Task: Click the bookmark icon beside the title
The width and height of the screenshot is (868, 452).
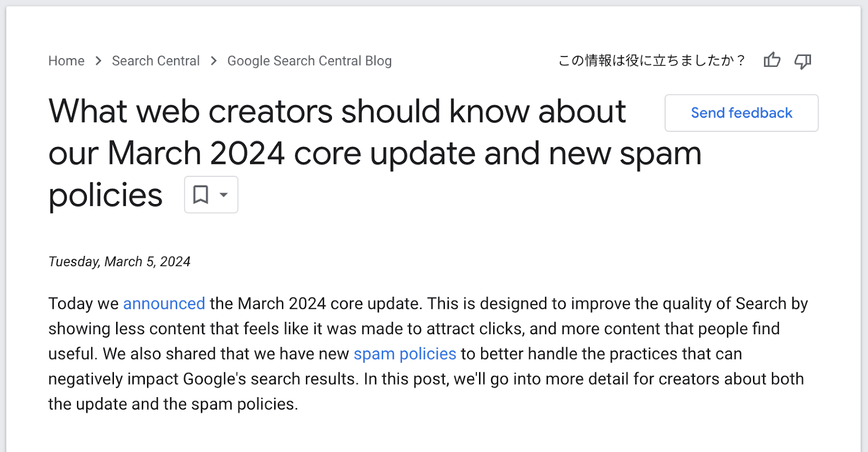Action: [201, 194]
